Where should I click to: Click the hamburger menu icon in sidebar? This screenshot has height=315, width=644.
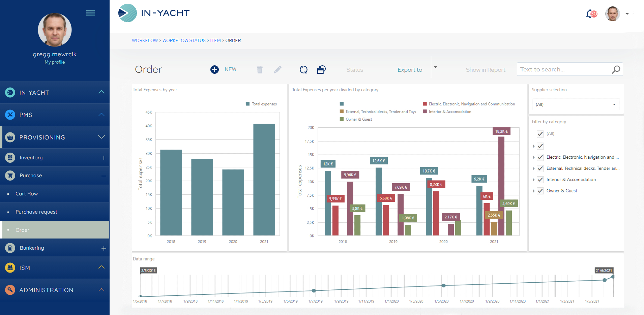point(90,13)
